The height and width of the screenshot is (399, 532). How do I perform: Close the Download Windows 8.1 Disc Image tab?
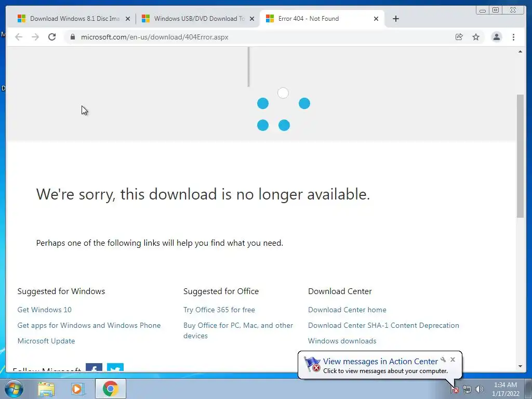(128, 19)
